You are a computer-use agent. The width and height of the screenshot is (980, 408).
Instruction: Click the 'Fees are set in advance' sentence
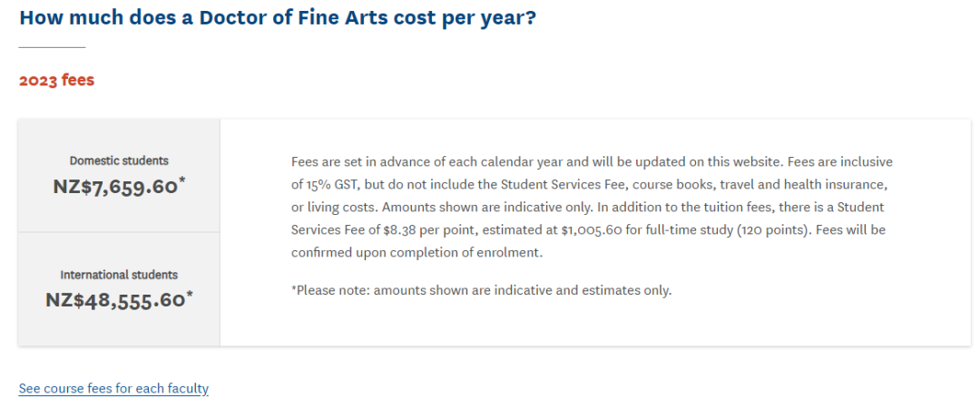(536, 162)
